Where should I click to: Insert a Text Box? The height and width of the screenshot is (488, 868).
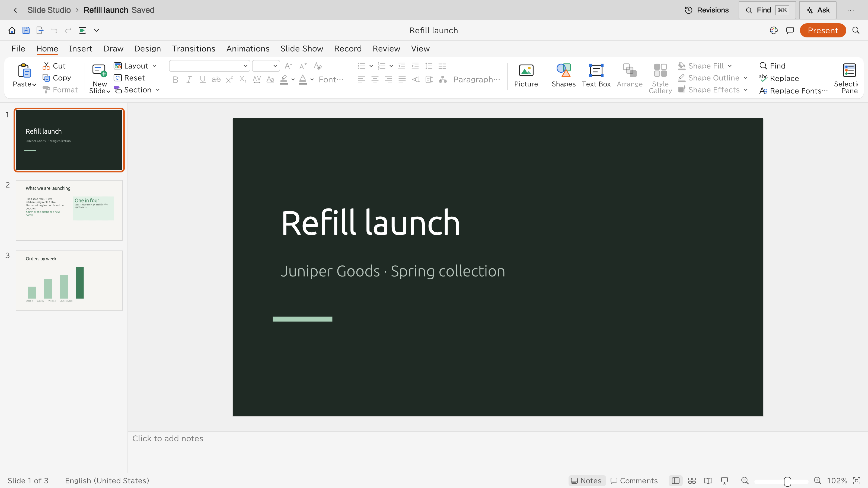pos(596,75)
